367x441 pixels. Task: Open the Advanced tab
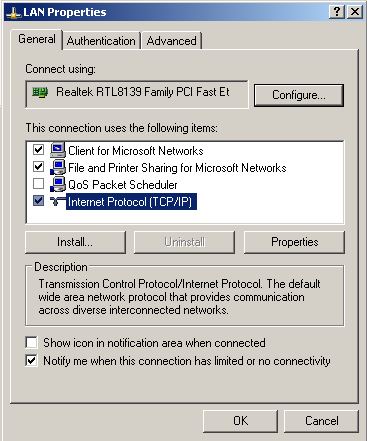(172, 41)
